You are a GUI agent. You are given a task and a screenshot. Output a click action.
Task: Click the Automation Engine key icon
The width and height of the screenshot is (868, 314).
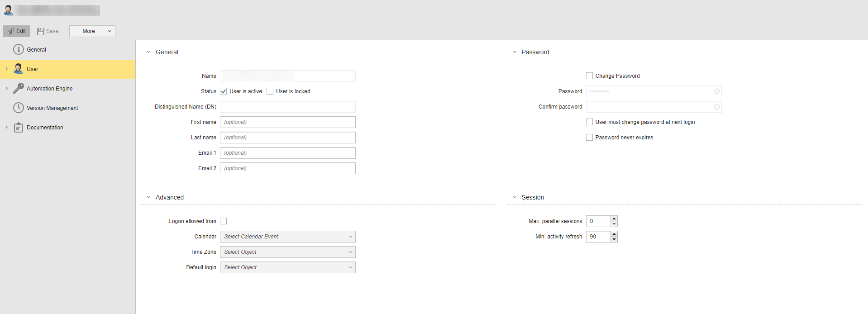[x=19, y=88]
